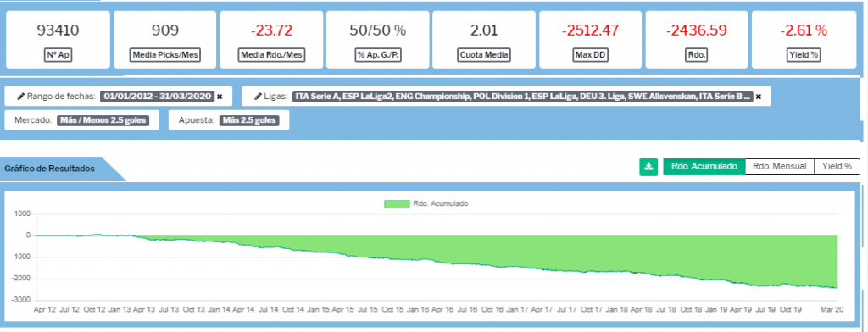This screenshot has width=868, height=332.
Task: Click the Gráfico de Resultados header
Action: point(50,169)
